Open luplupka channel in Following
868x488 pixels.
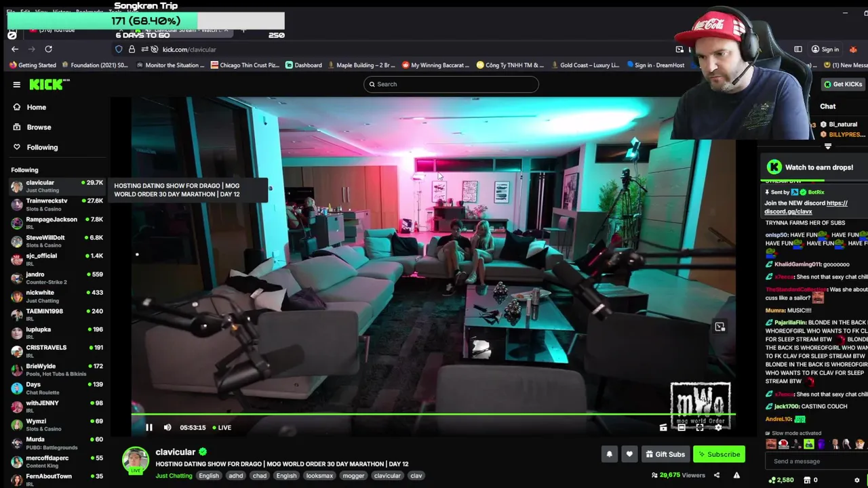(57, 332)
